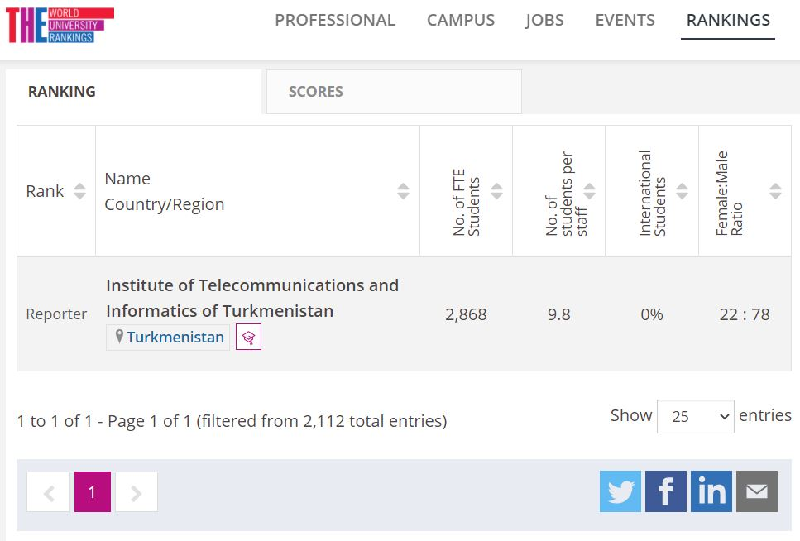The image size is (800, 541).
Task: Sort by students per staff column
Action: 589,191
